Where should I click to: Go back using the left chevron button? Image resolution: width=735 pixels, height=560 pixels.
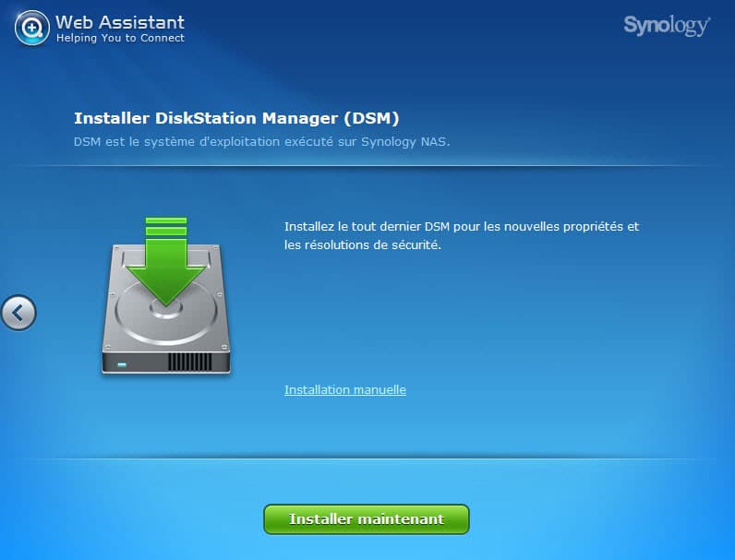(x=18, y=313)
